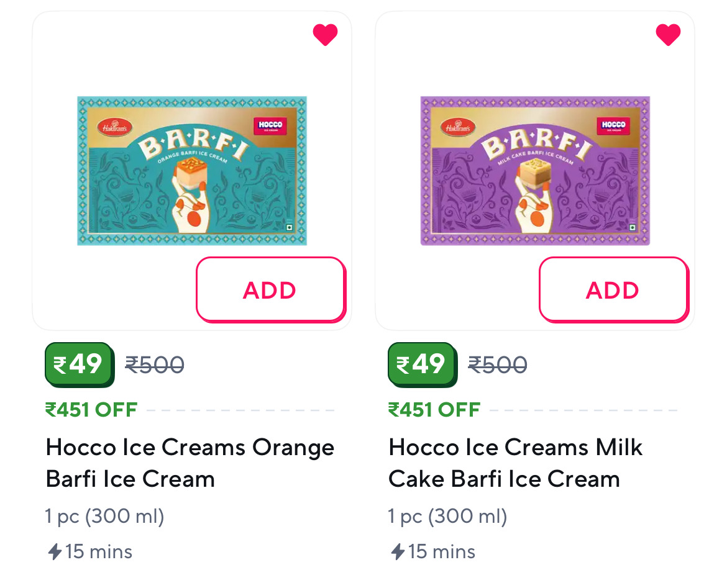
Task: Select the green ₹49 price badge for Milk Cake Barfi
Action: [422, 364]
